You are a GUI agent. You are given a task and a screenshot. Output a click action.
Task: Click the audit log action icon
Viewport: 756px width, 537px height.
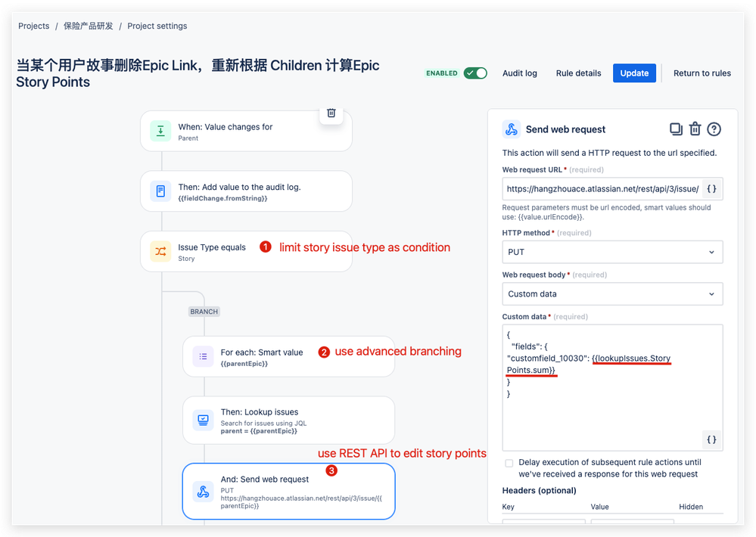[160, 191]
